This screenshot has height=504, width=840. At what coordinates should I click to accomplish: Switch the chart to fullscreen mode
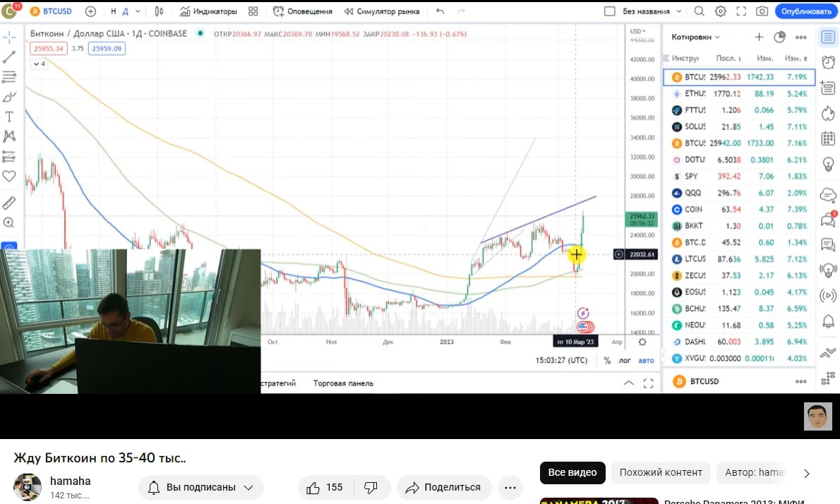(x=741, y=11)
